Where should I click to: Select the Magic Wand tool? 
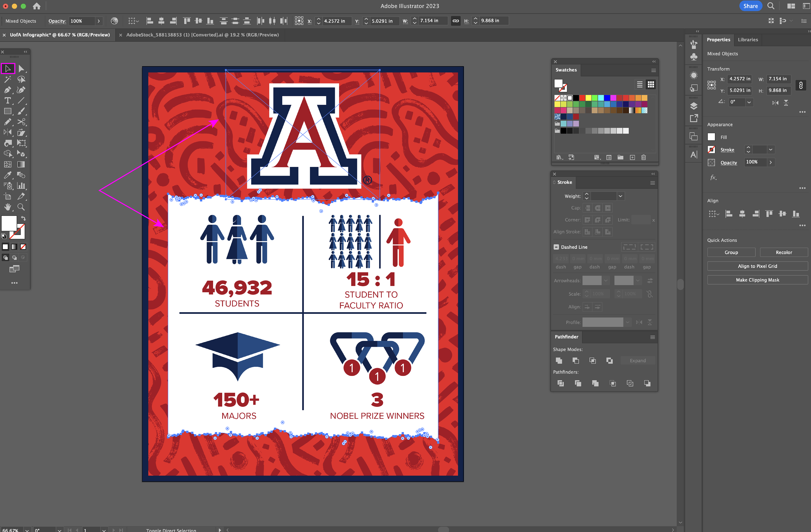click(x=8, y=79)
